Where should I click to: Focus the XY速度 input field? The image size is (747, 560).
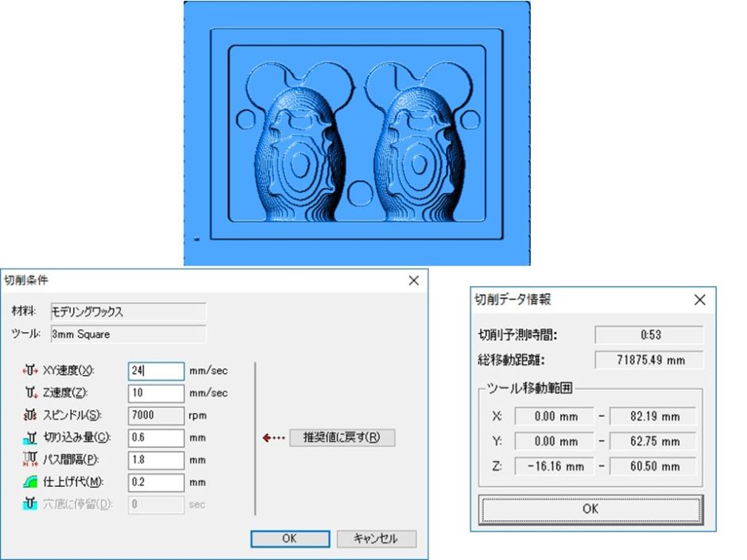pyautogui.click(x=156, y=371)
